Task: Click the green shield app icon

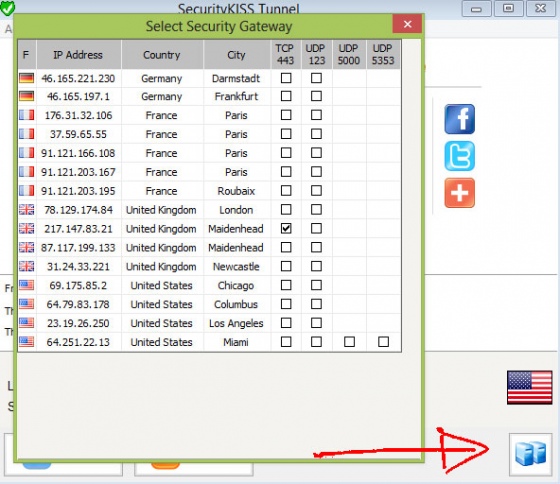Action: pyautogui.click(x=7, y=8)
